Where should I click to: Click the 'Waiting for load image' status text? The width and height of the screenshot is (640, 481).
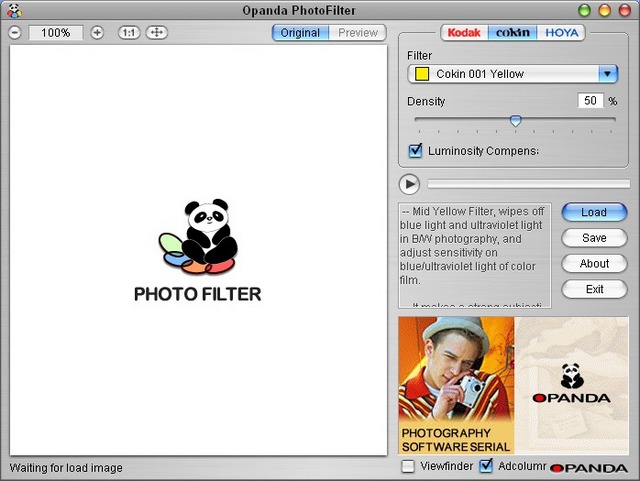(66, 468)
